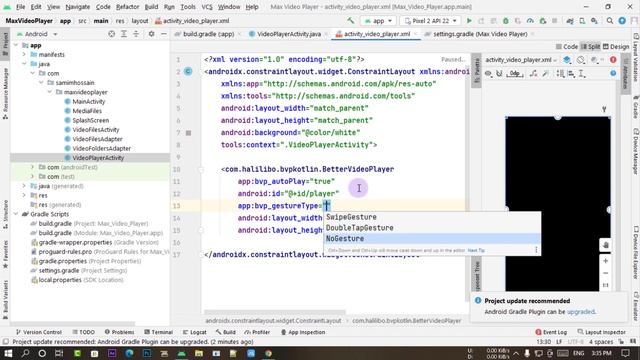Click the Infer Constraints wand icon
The image size is (640, 360).
click(545, 73)
